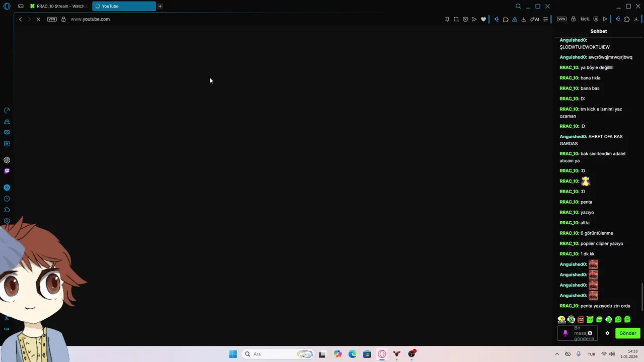Image resolution: width=644 pixels, height=362 pixels.
Task: Open Opera GX from taskbar
Action: 382,354
